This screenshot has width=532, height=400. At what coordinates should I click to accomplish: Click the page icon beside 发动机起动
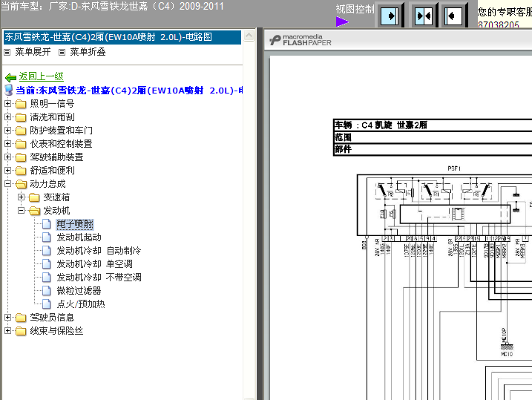tap(47, 237)
